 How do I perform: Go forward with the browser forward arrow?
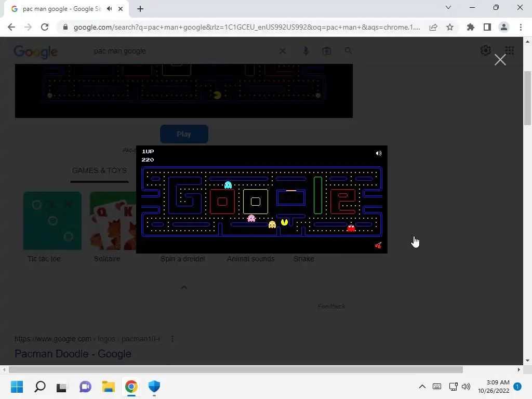pyautogui.click(x=28, y=27)
